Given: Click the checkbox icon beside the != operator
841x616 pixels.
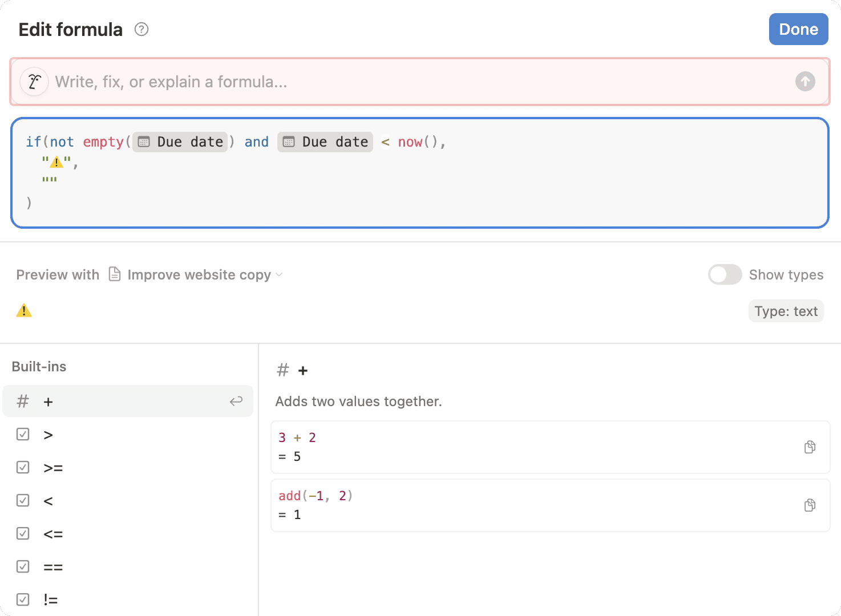Looking at the screenshot, I should click(x=22, y=599).
